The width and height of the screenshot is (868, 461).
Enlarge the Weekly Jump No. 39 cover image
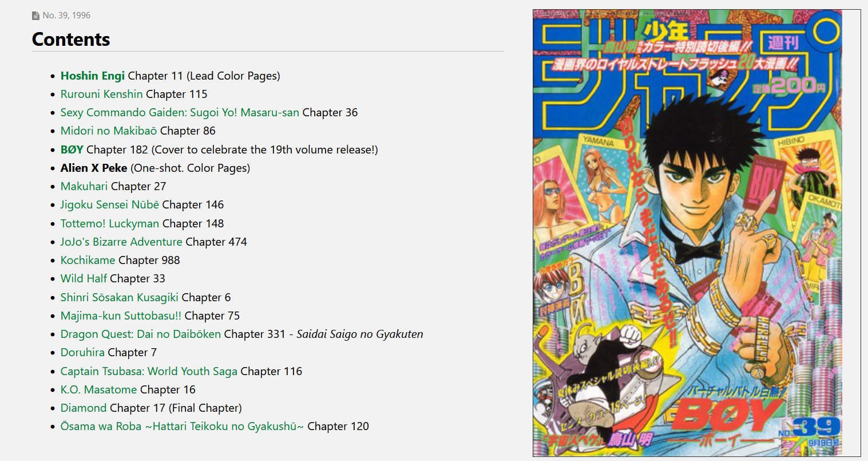687,233
